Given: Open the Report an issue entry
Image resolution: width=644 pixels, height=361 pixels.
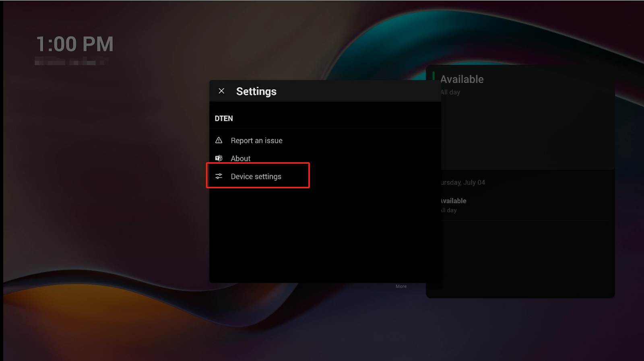Looking at the screenshot, I should (256, 140).
